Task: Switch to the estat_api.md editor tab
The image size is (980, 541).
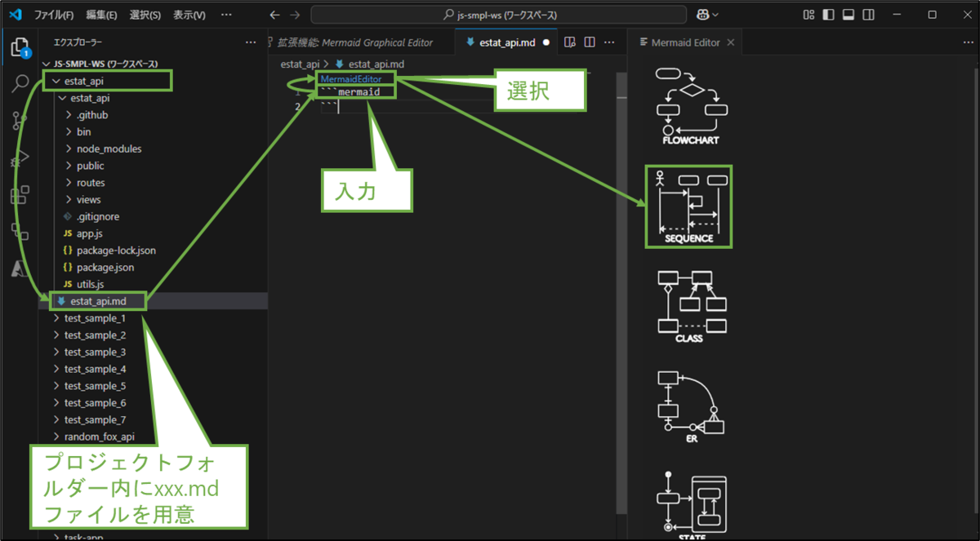Action: coord(508,42)
